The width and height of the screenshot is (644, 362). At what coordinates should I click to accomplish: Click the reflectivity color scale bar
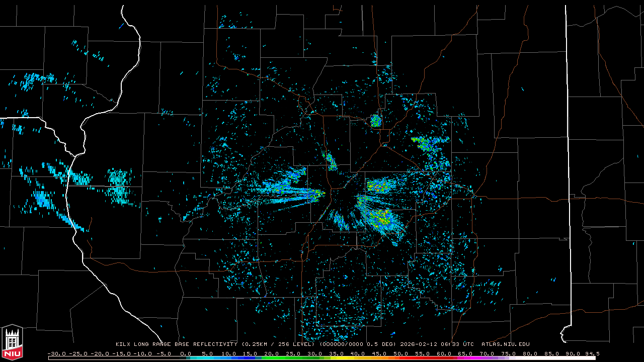[x=322, y=358]
